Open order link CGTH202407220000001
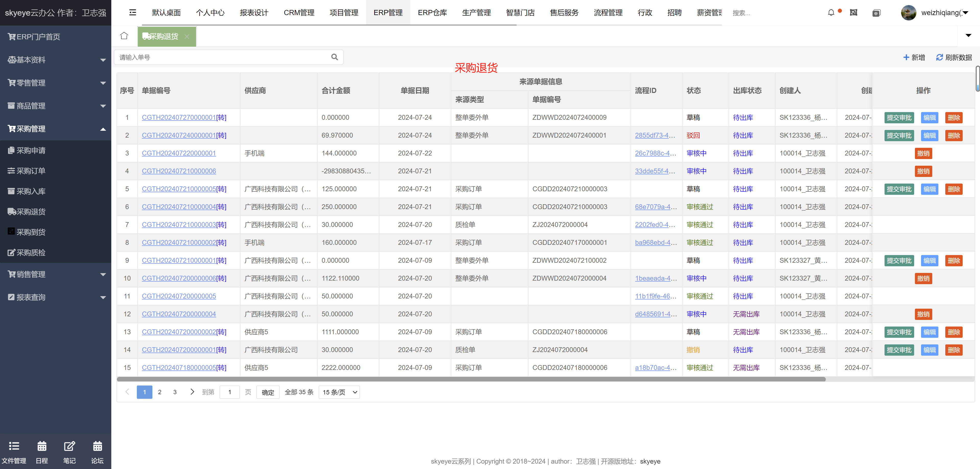Screen dimensions: 980x469 click(179, 153)
